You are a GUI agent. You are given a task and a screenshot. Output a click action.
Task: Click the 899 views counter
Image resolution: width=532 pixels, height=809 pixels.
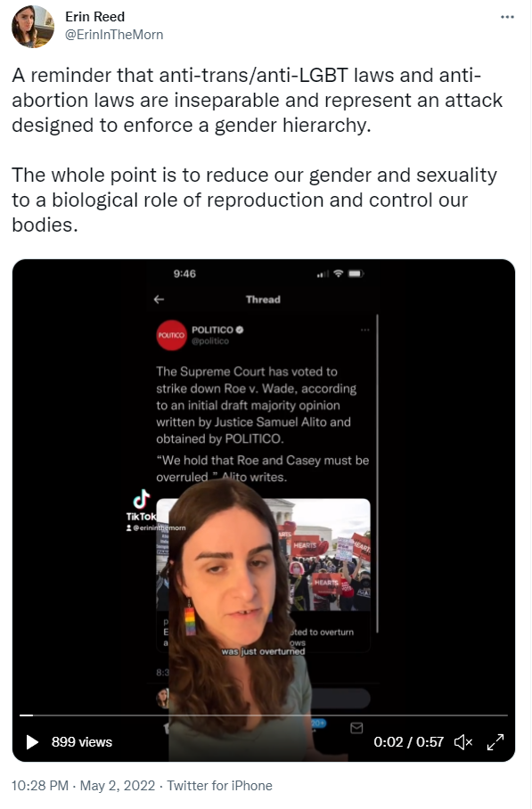tap(81, 742)
